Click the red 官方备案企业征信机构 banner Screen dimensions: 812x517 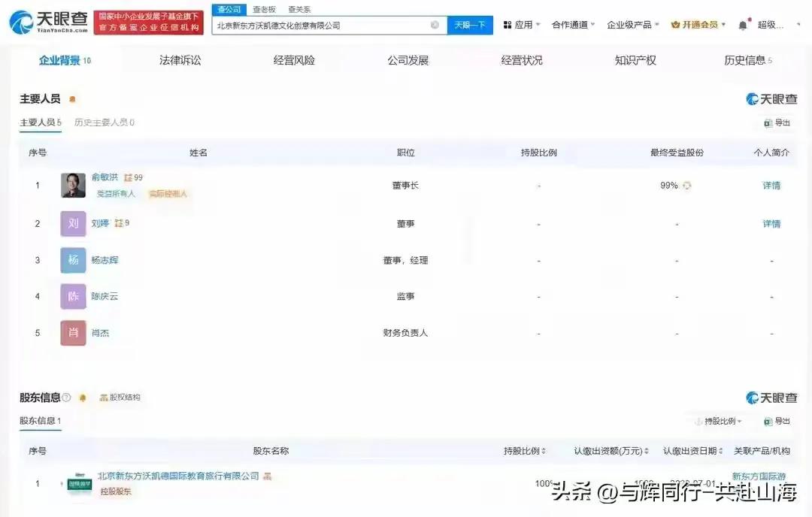[149, 23]
